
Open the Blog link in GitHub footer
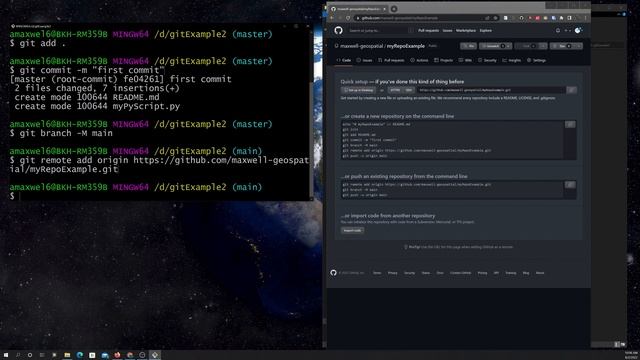click(x=526, y=273)
